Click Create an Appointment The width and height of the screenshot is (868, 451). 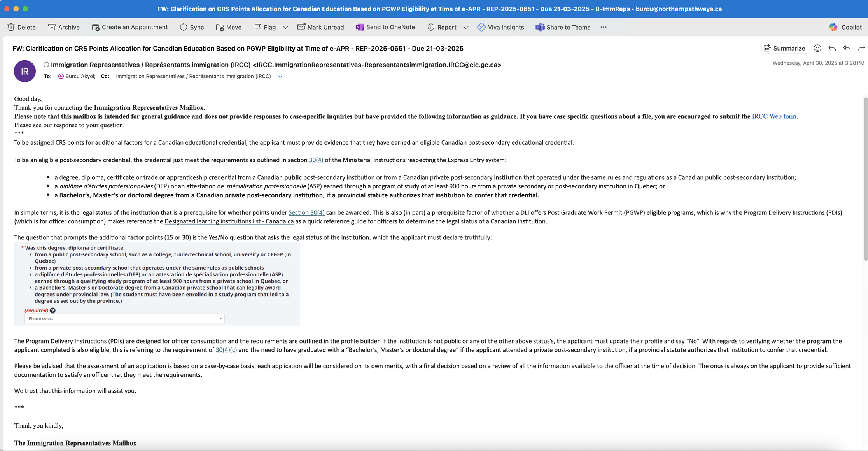pos(130,27)
